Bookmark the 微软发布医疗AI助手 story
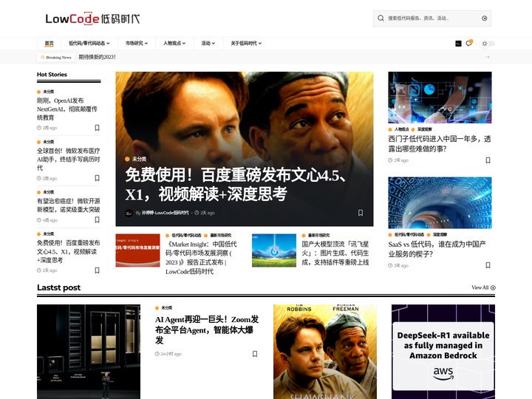Screen dimensions: 532x399 (x=97, y=178)
